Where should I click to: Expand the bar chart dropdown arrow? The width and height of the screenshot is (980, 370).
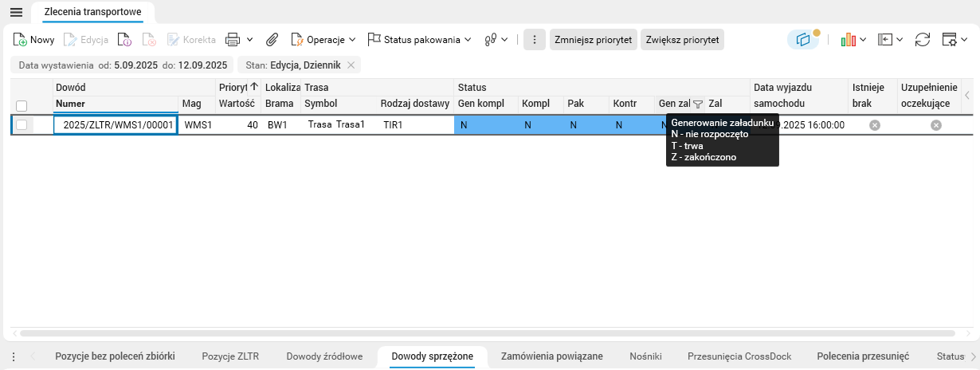[x=863, y=39]
